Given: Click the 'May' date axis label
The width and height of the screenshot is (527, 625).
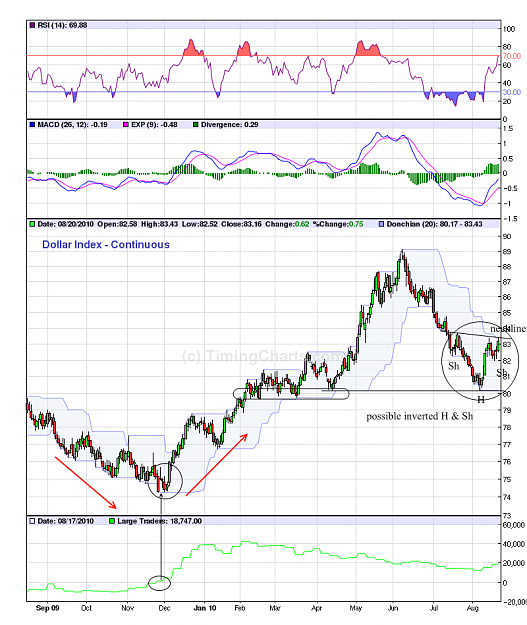Looking at the screenshot, I should 356,608.
